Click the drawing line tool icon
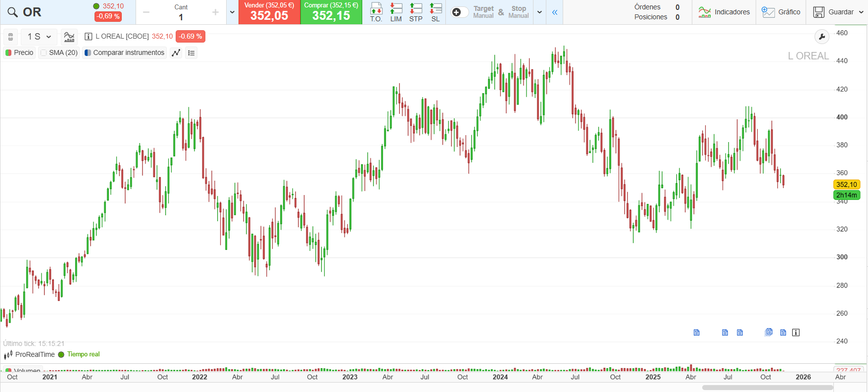Viewport: 868px width, 392px height. [x=176, y=53]
